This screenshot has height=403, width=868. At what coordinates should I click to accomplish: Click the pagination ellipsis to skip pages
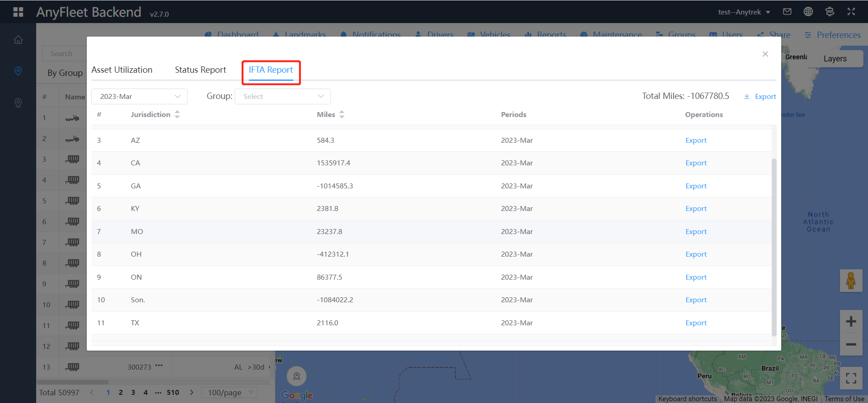(158, 392)
